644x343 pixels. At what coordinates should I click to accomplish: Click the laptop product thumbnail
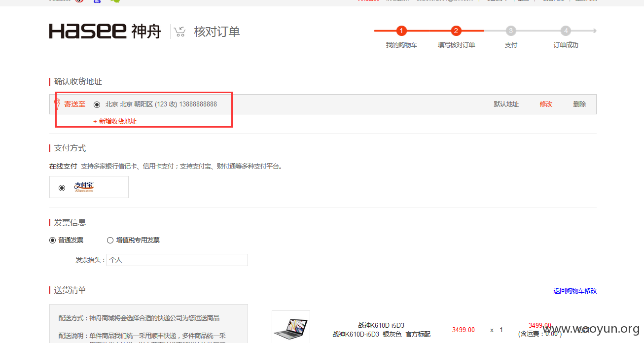point(291,327)
